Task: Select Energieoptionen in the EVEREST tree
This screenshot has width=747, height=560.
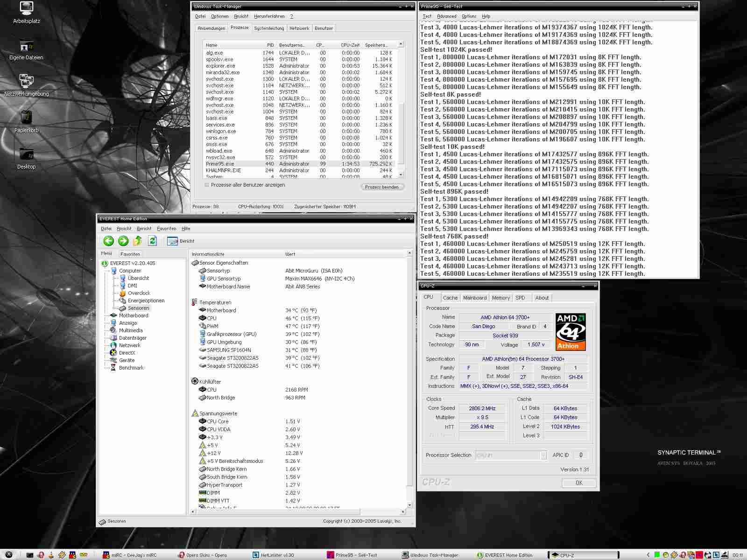Action: point(146,301)
